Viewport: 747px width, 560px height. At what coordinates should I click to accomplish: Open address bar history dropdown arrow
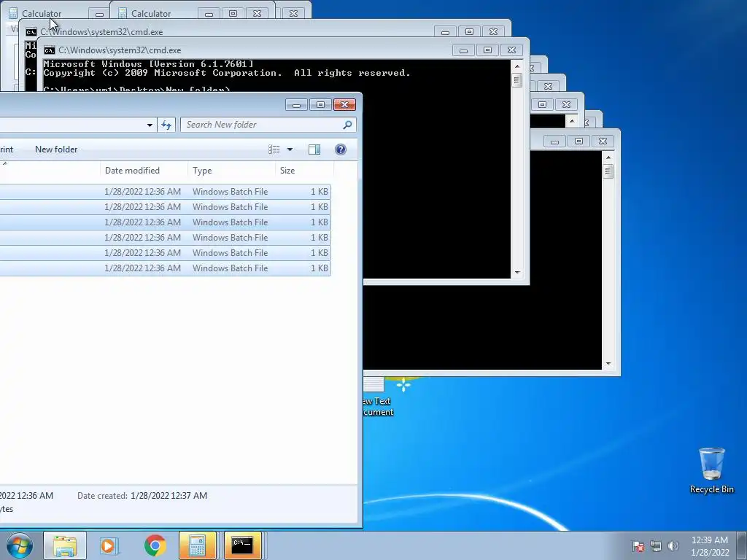(x=150, y=125)
